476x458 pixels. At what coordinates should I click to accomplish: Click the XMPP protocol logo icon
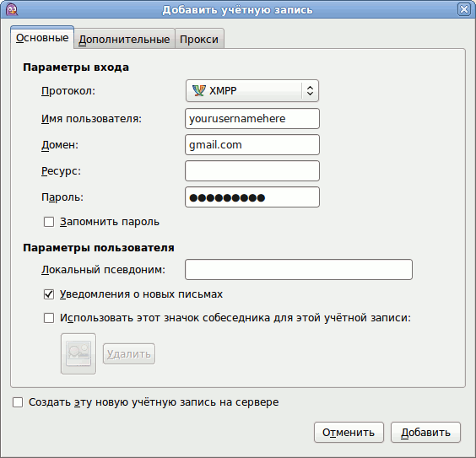(199, 90)
